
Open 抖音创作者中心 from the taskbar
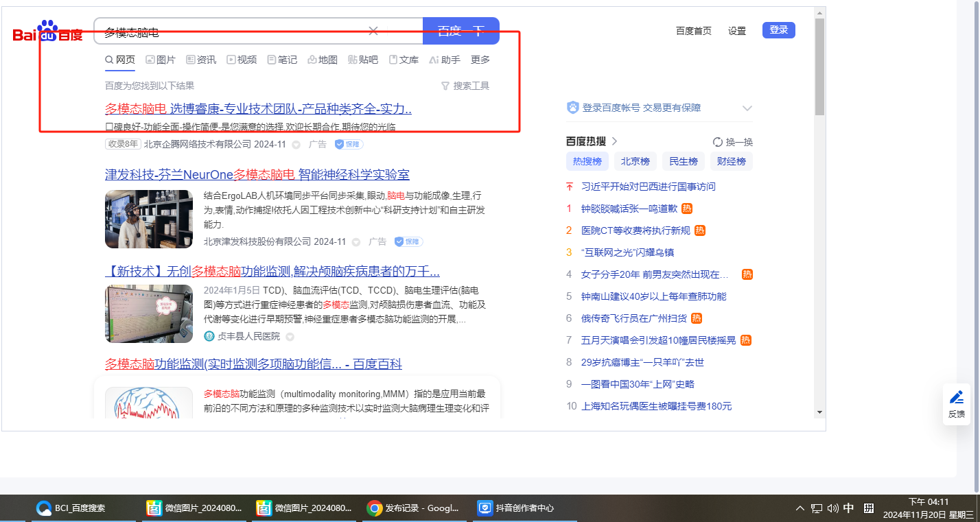click(516, 508)
